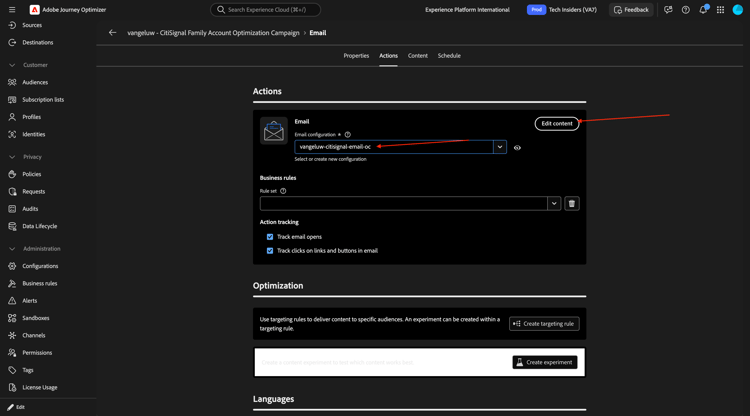Open the apps grid switcher
Viewport: 750px width, 416px height.
720,10
